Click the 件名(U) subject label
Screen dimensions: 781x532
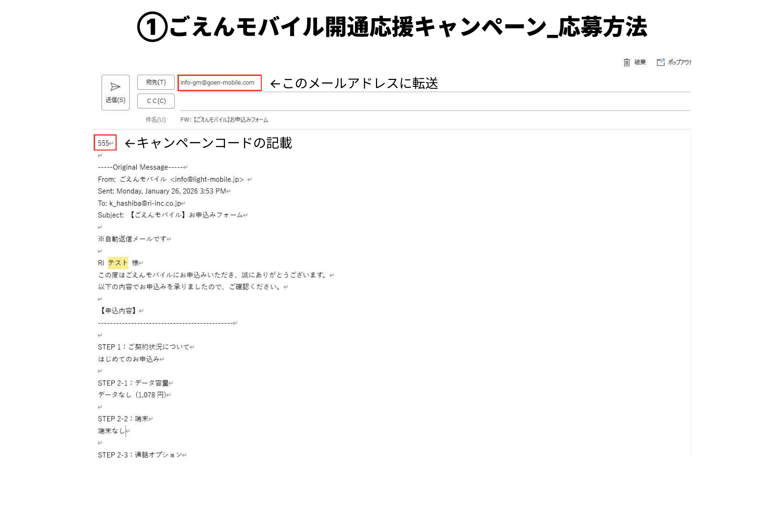pos(155,120)
